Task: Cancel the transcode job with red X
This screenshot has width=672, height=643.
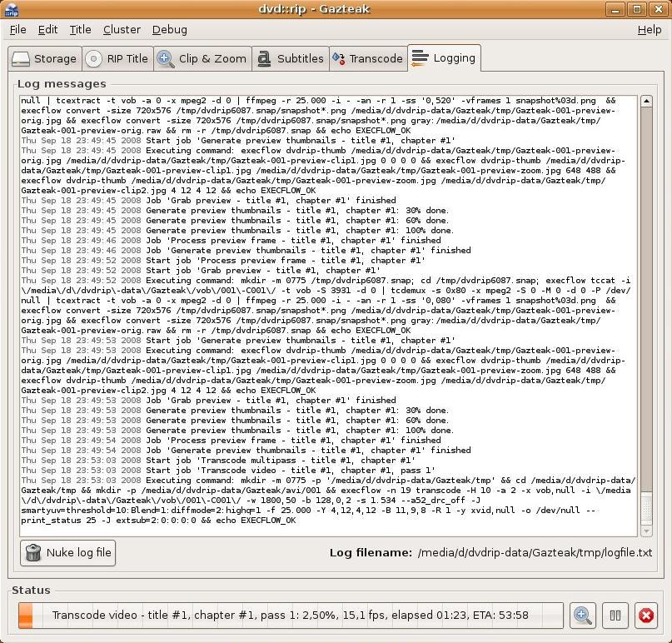Action: click(x=646, y=616)
